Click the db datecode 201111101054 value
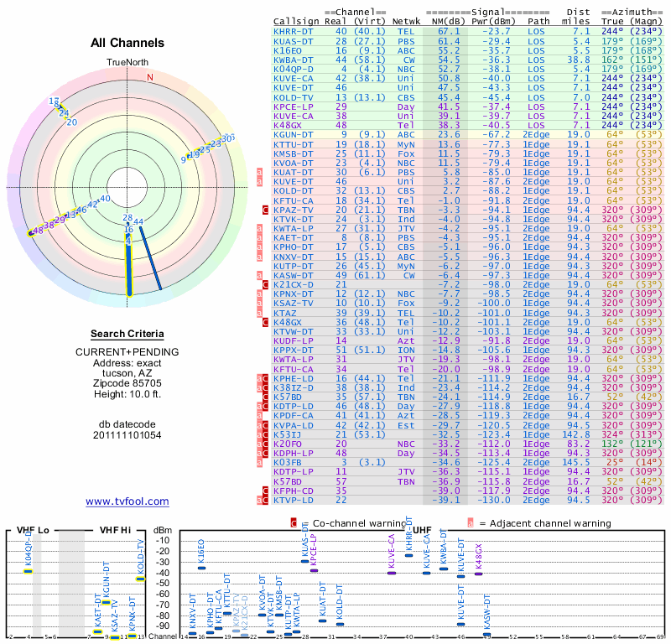Image resolution: width=671 pixels, height=644 pixels. tap(127, 435)
